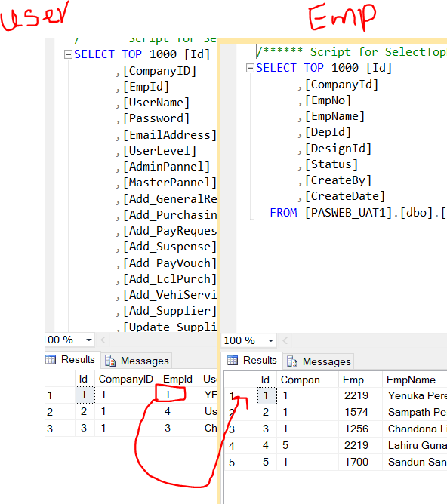
Task: Select the Compan... column header in Emp results
Action: tap(307, 380)
